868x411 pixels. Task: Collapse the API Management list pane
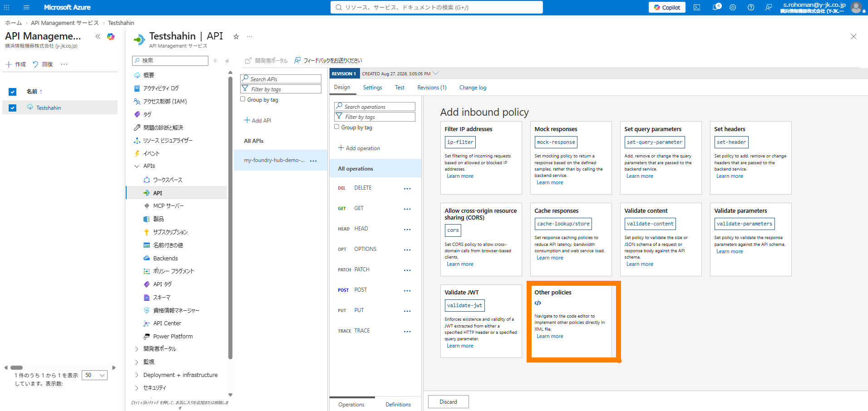point(98,36)
